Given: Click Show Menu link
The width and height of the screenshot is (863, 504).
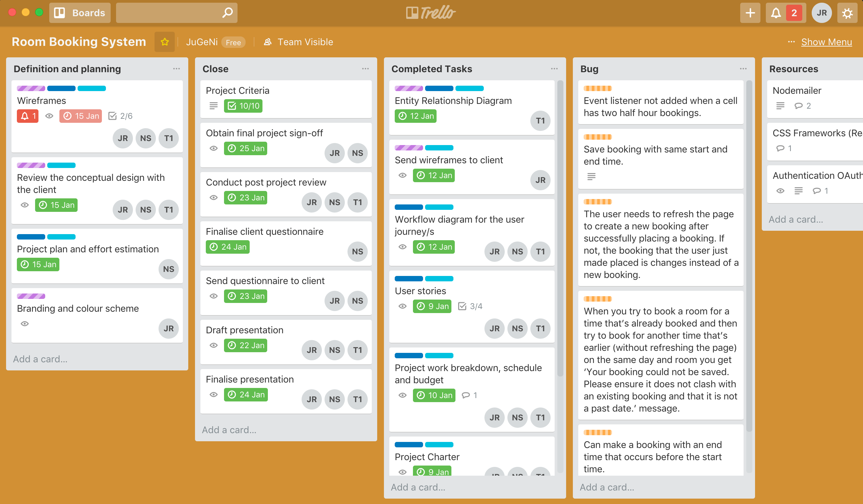Looking at the screenshot, I should (826, 42).
